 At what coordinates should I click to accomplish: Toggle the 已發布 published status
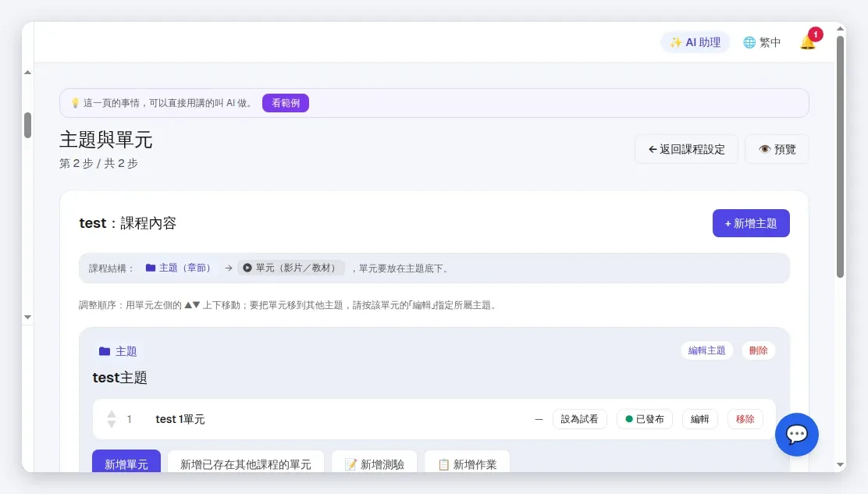644,419
